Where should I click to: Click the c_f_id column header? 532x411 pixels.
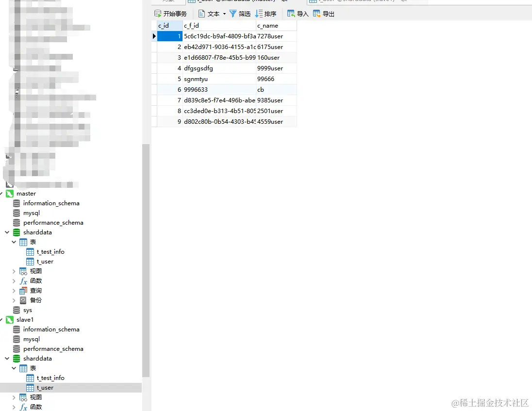point(219,26)
